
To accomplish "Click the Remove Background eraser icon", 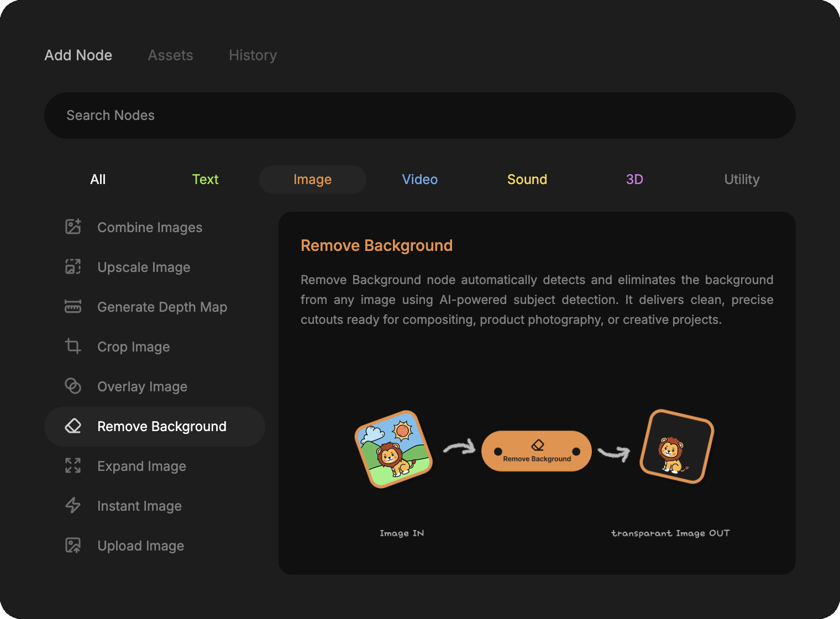I will [73, 426].
